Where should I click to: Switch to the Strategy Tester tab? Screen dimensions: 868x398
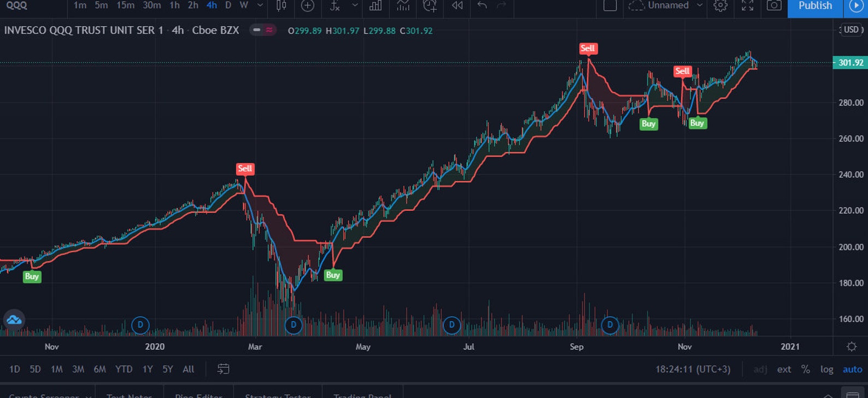[278, 395]
